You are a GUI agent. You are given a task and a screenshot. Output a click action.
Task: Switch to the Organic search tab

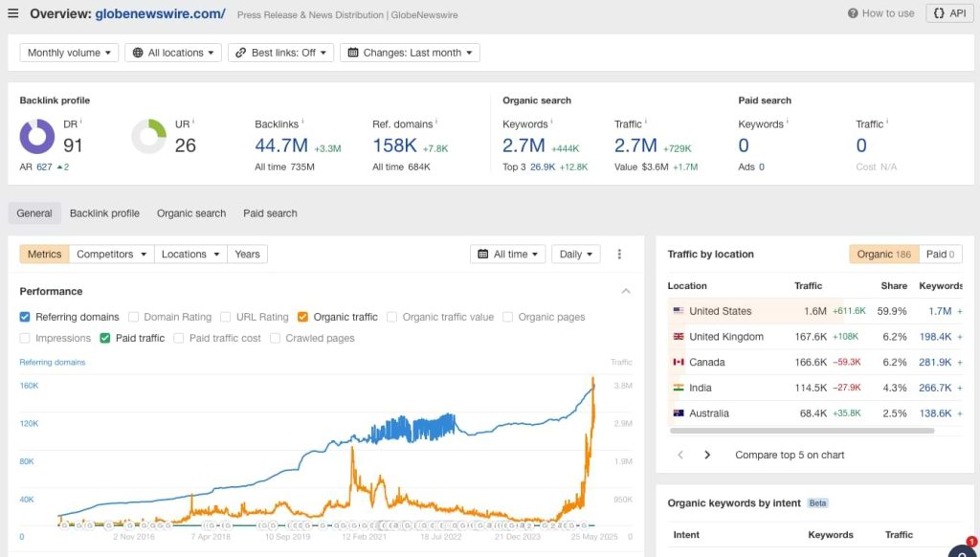pos(191,213)
